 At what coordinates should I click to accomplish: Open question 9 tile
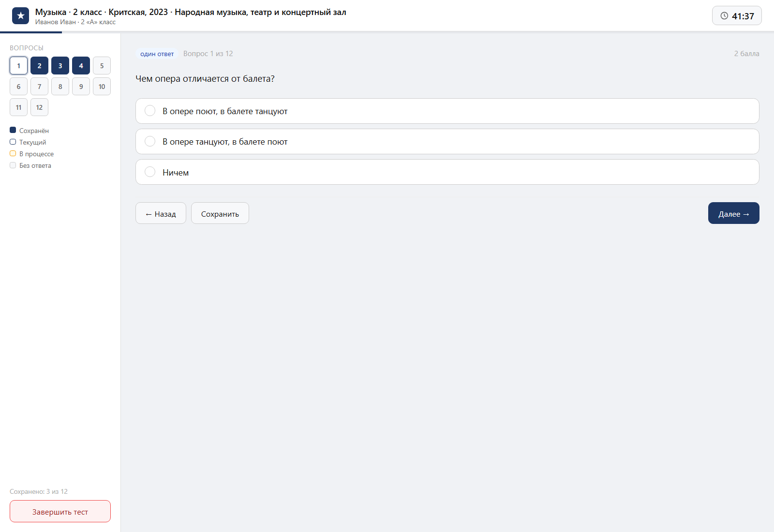click(x=81, y=87)
